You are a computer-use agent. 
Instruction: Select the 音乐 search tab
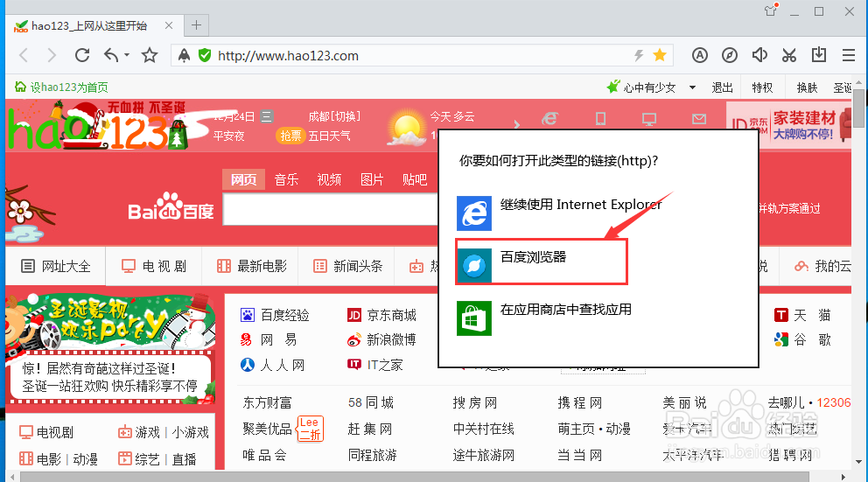point(286,179)
